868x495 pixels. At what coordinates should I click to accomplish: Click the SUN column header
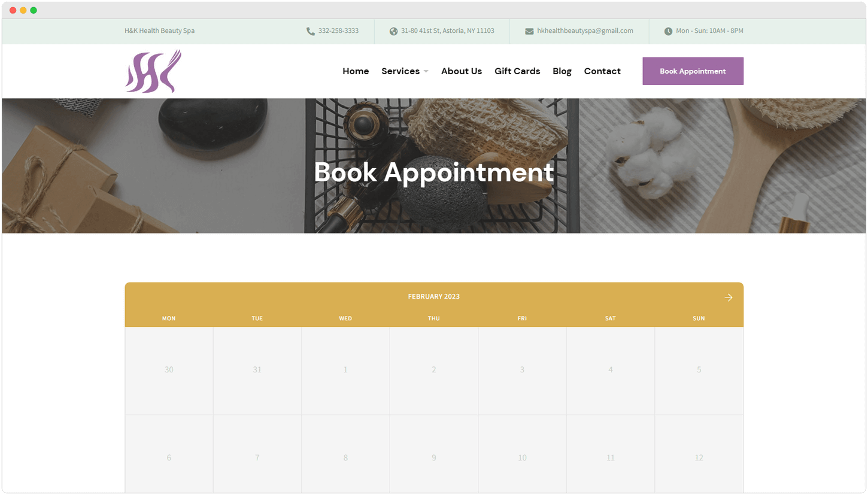point(699,318)
